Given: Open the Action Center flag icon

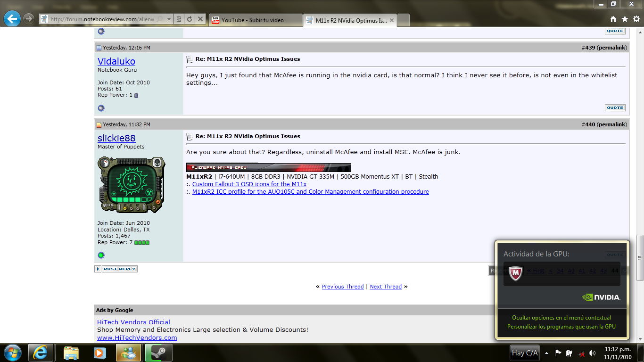Looking at the screenshot, I should 558,353.
